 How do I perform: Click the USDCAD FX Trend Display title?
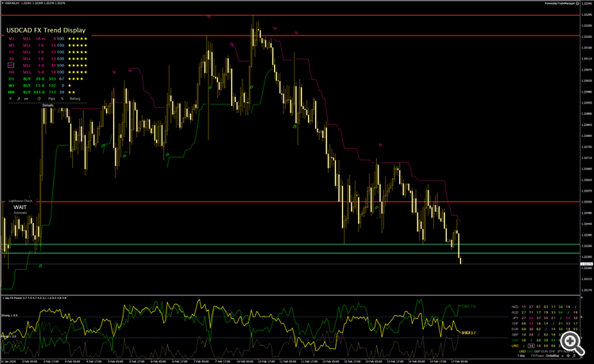[46, 30]
